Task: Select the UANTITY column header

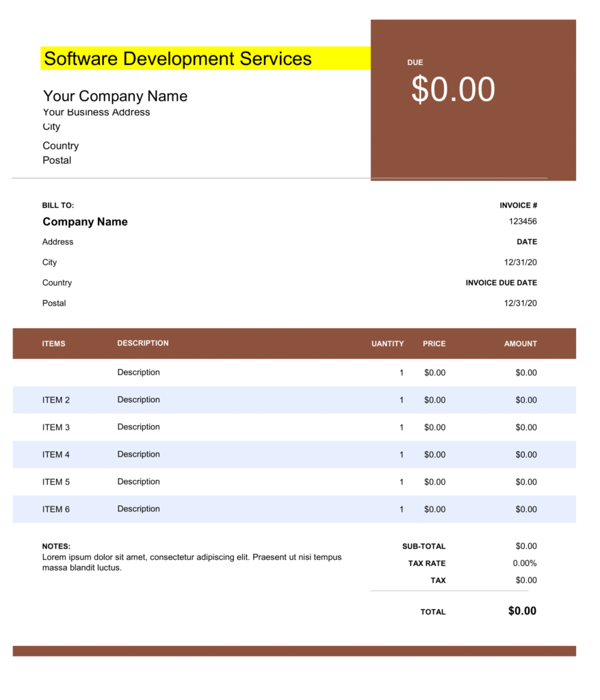Action: coord(387,344)
